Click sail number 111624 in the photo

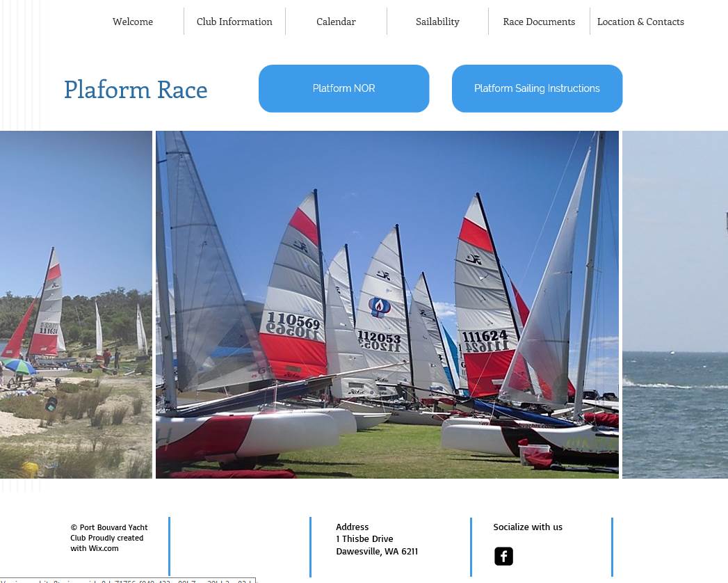pos(485,335)
